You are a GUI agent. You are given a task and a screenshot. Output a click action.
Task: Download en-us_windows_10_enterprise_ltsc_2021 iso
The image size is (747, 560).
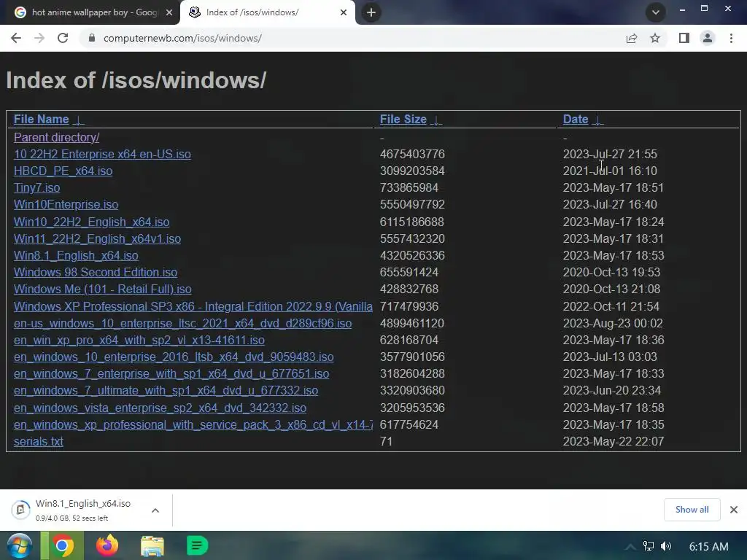(182, 323)
